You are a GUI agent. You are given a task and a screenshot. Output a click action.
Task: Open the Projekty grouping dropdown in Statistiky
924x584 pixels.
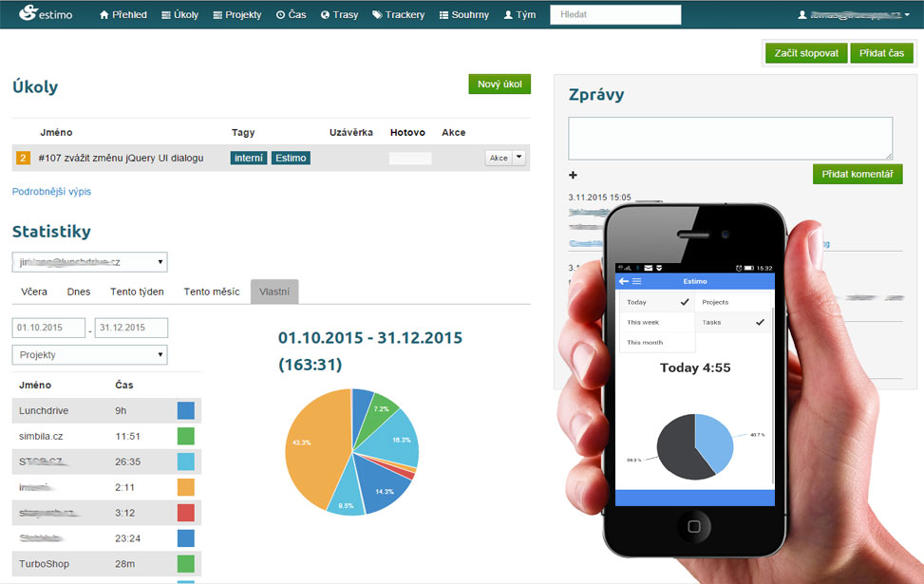[x=89, y=355]
